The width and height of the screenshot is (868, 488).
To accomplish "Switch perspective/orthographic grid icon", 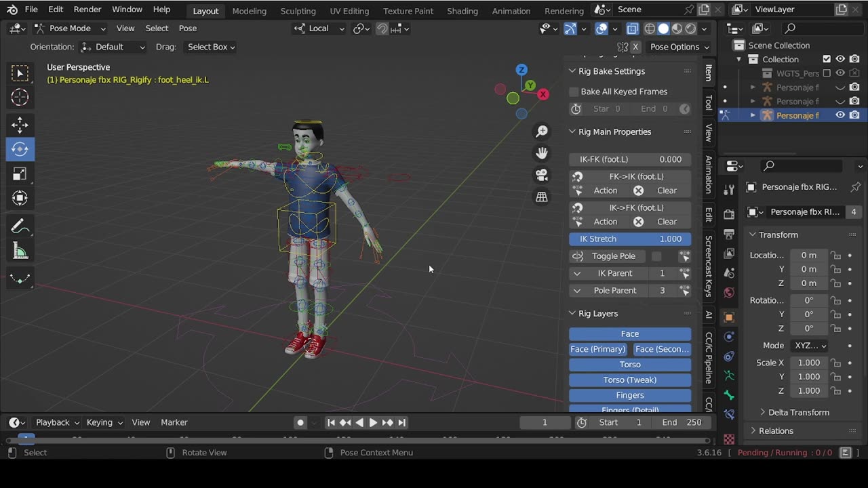I will point(542,197).
